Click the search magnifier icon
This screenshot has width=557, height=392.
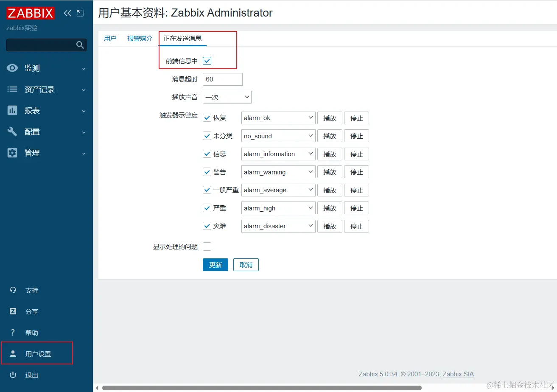(x=80, y=45)
